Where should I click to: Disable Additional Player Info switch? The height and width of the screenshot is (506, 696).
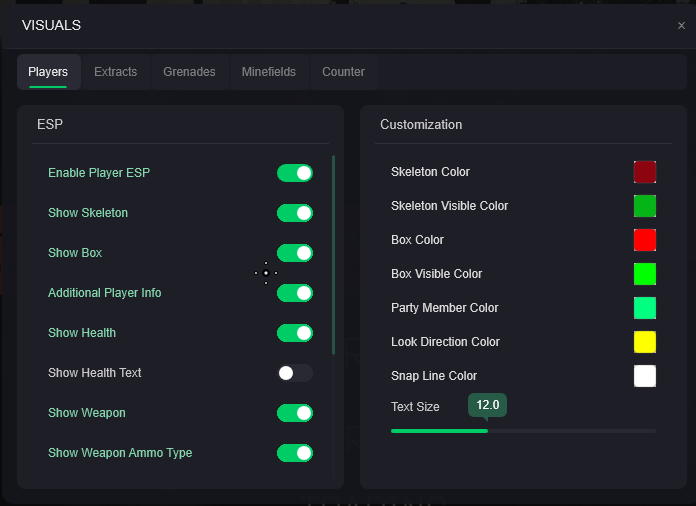295,293
